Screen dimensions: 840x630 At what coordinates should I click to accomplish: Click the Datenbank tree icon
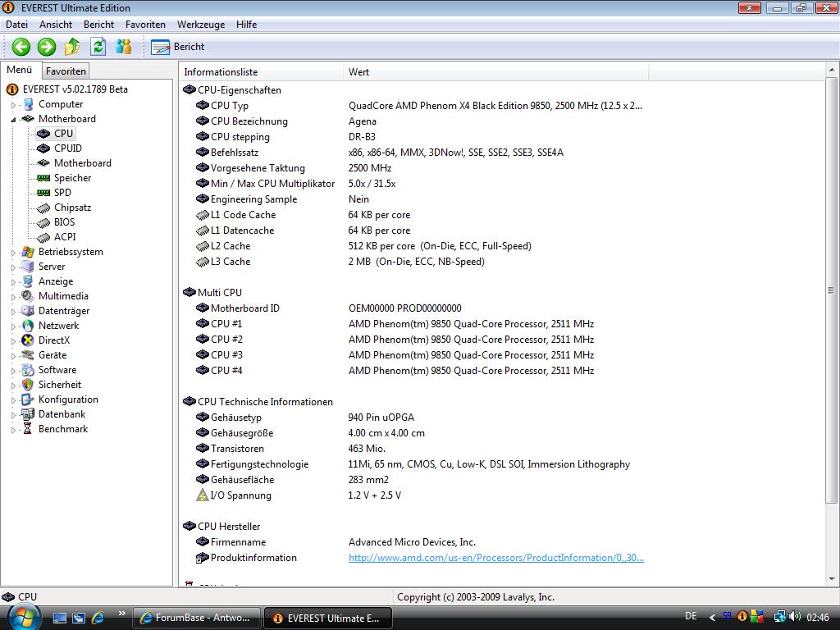[27, 414]
